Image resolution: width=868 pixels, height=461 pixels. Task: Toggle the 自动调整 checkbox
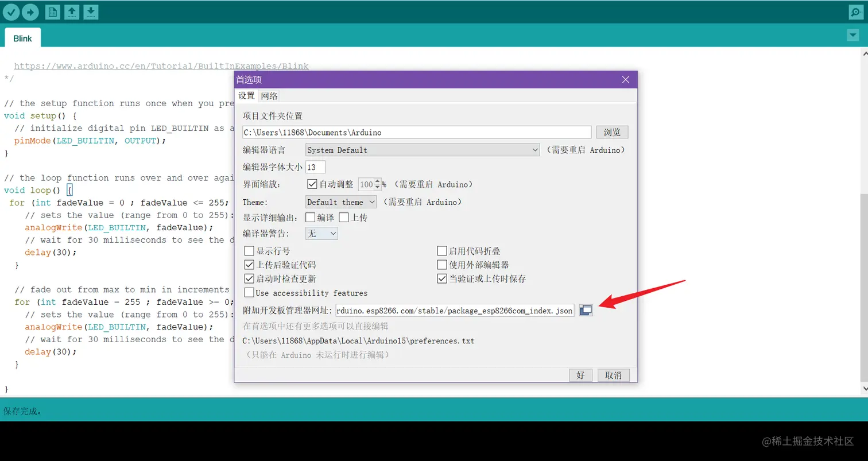[312, 184]
